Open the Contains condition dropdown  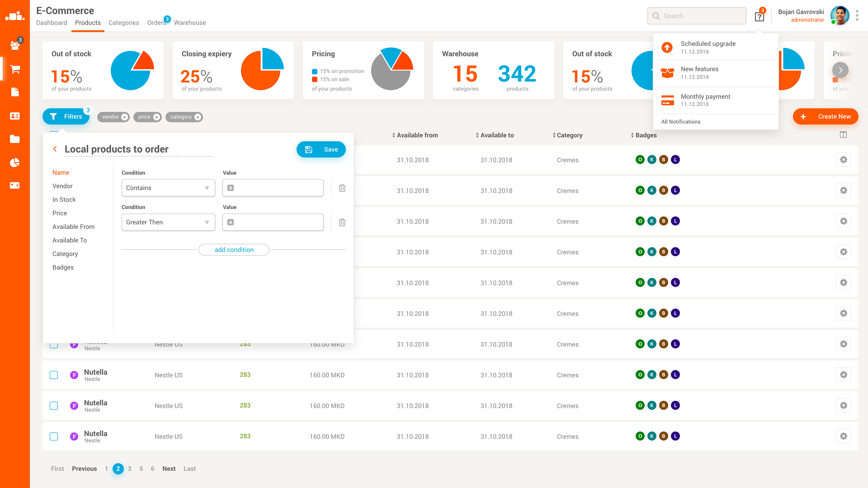pos(168,188)
